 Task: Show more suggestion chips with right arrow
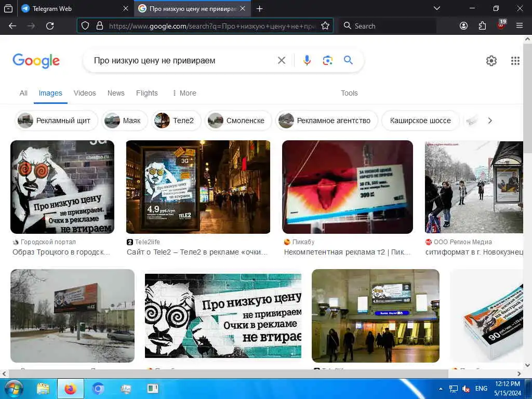tap(489, 121)
